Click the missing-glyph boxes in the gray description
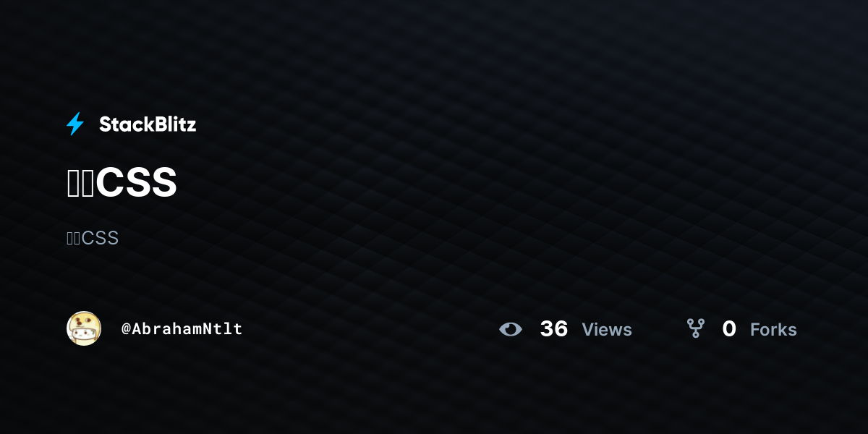 (73, 238)
